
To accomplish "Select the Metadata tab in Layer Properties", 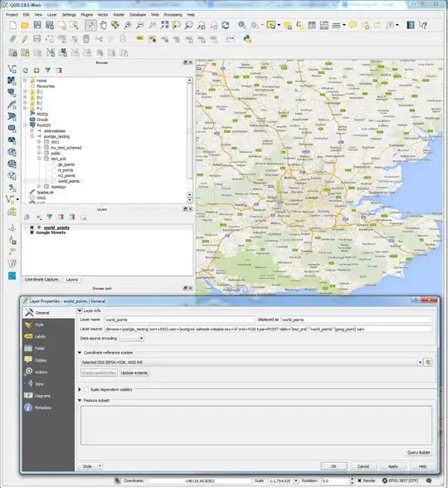I will 48,407.
